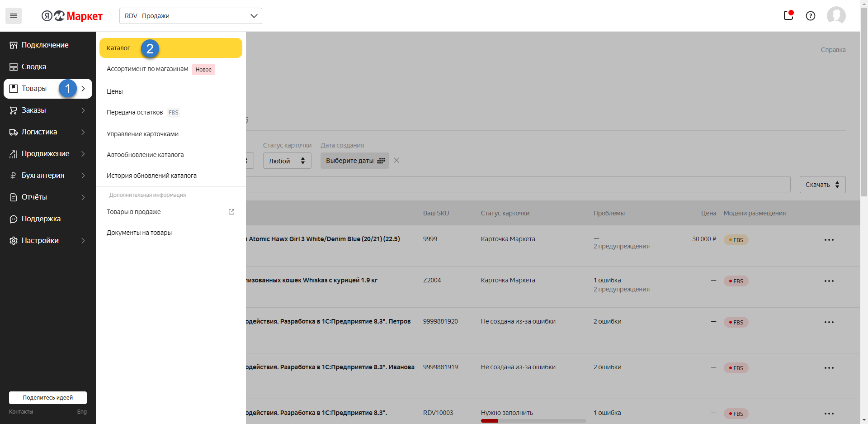Open Управление карточками menu item
This screenshot has height=424, width=868.
(142, 134)
